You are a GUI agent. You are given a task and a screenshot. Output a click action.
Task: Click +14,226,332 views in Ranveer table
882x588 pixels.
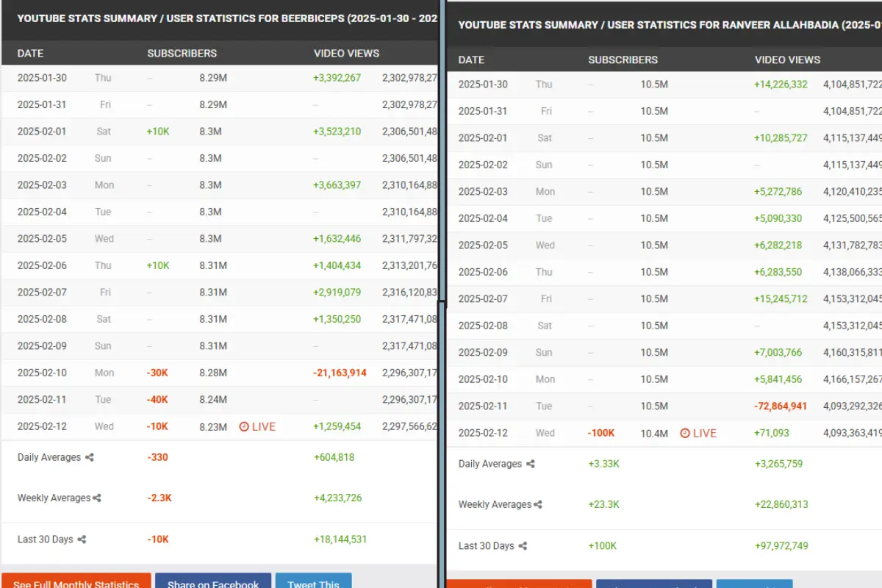pos(781,84)
